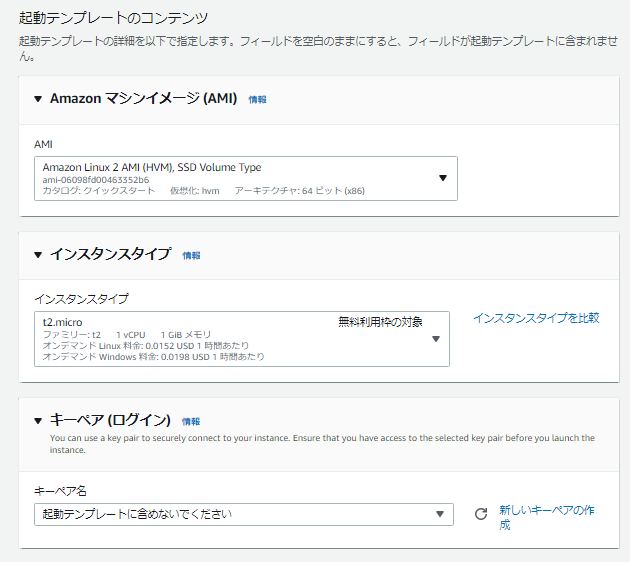Image resolution: width=630 pixels, height=562 pixels.
Task: Click the オンデマンド Windows 料金 line
Action: (153, 357)
